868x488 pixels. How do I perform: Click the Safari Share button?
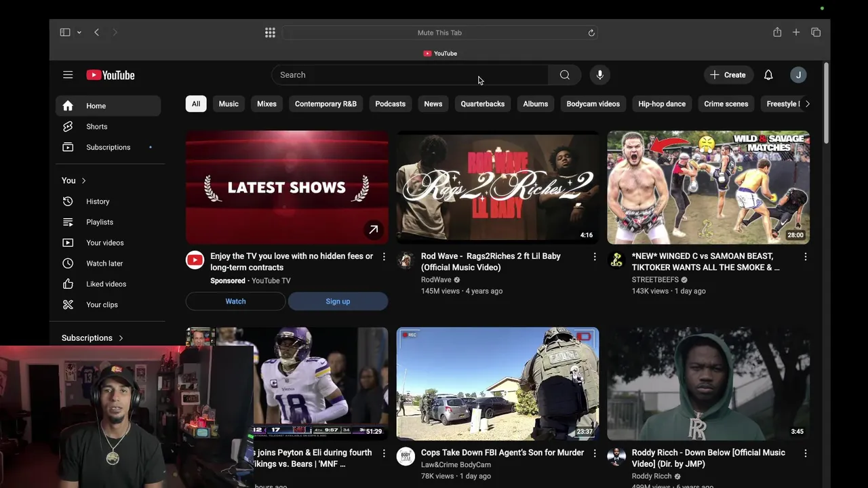coord(777,33)
